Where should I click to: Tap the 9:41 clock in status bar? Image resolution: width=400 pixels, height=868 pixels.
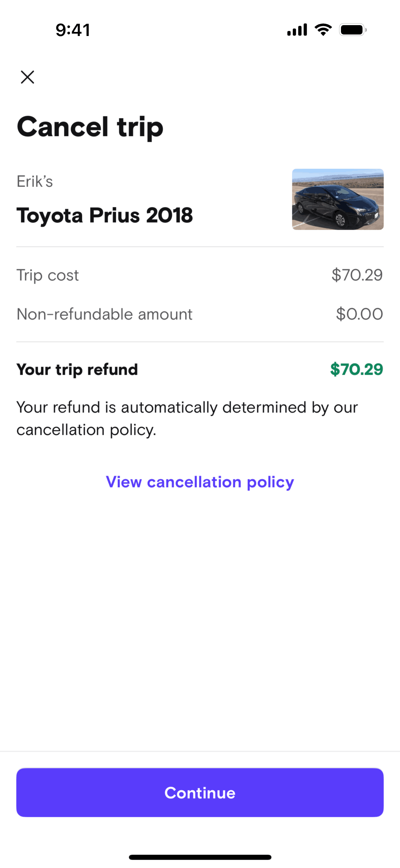73,30
